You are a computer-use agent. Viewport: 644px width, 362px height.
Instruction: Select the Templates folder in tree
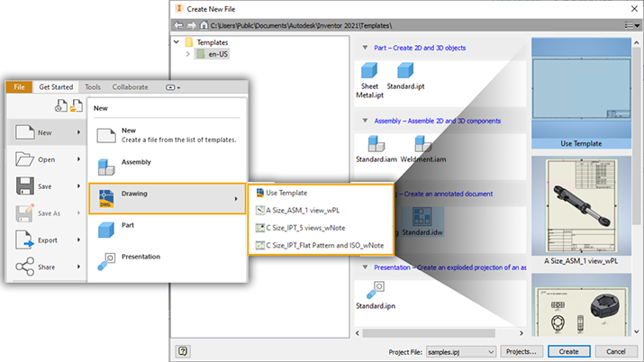coord(212,42)
